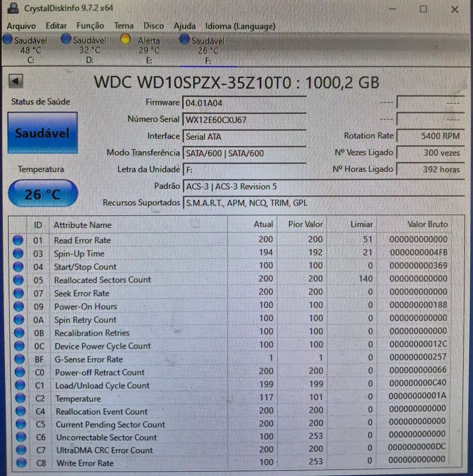Click the Pior Valor column header
Viewport: 473px width, 476px height.
tap(306, 224)
